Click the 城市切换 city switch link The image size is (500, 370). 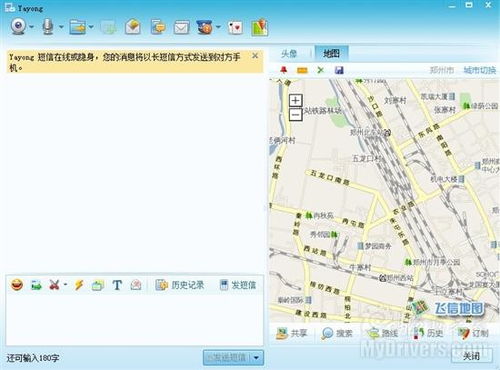pos(480,70)
